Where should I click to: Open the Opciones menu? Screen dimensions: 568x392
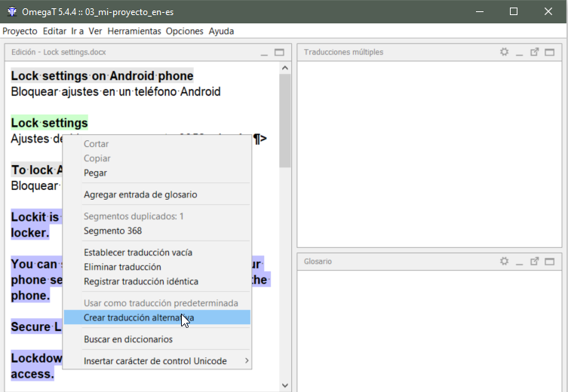[x=184, y=31]
